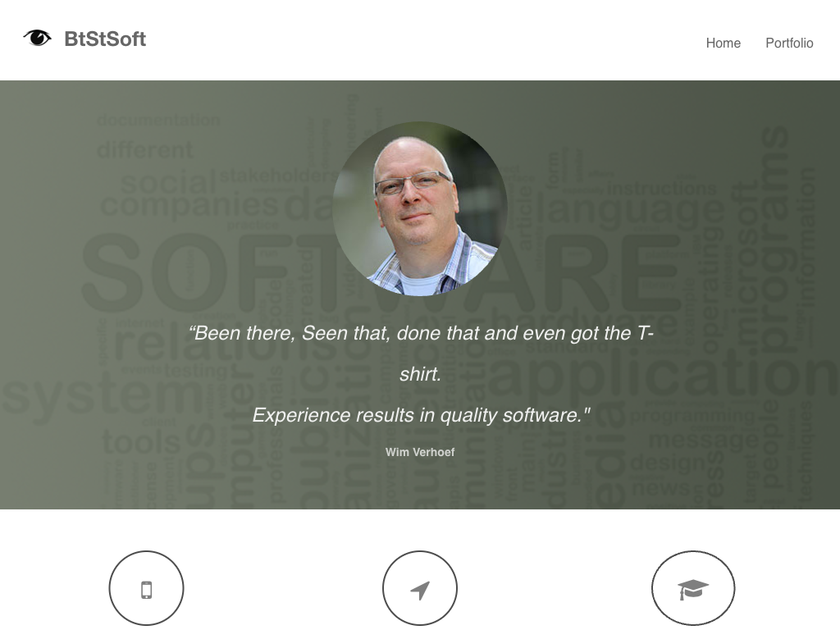Viewport: 840px width, 630px height.
Task: Click the eye logo icon
Action: click(x=37, y=38)
